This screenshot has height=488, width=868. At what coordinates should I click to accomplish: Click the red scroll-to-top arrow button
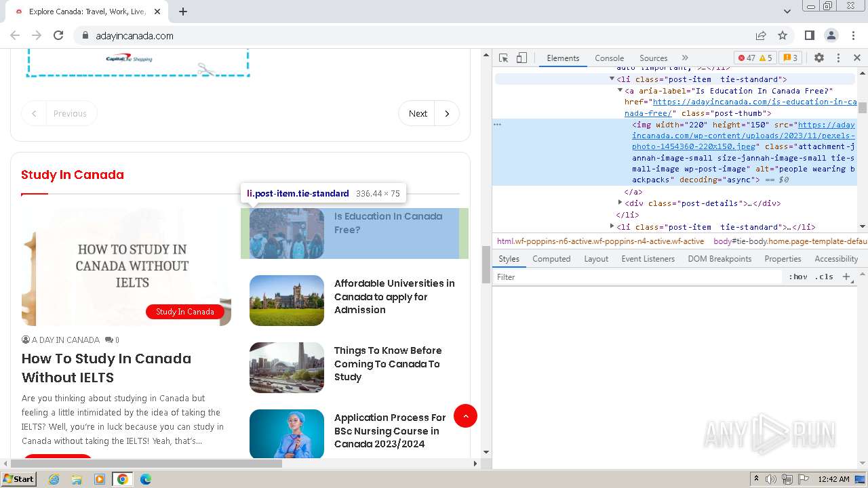point(465,415)
